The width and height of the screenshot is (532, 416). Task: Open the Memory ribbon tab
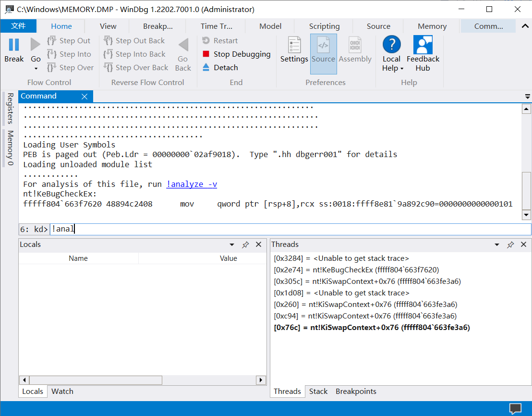click(x=432, y=26)
